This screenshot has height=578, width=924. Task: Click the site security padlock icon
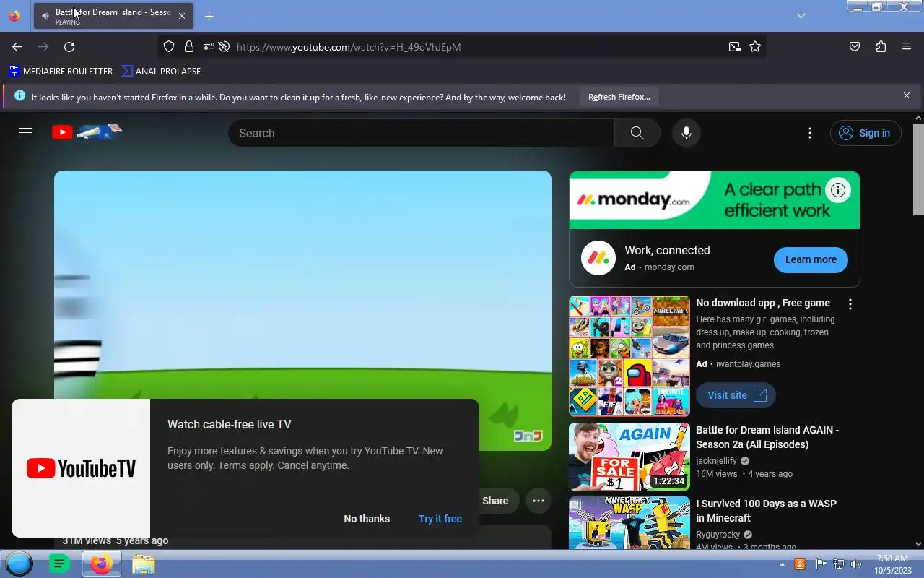pyautogui.click(x=189, y=47)
